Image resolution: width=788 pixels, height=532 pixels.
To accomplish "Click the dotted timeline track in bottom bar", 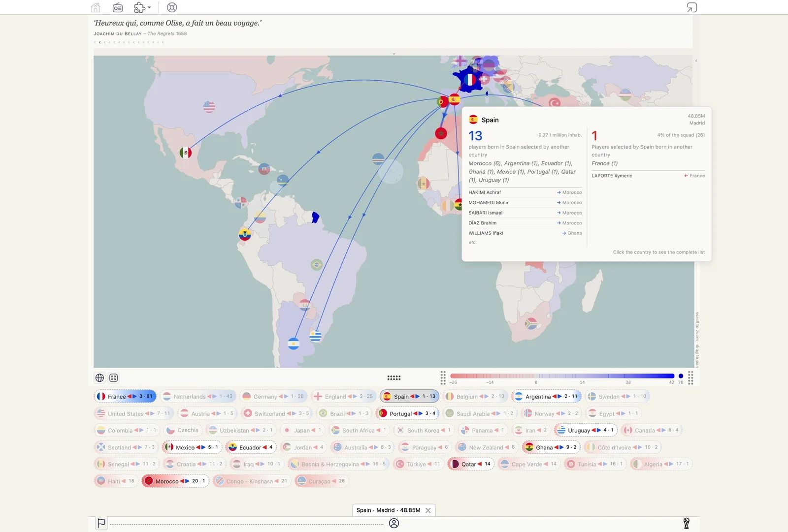I will [247, 524].
